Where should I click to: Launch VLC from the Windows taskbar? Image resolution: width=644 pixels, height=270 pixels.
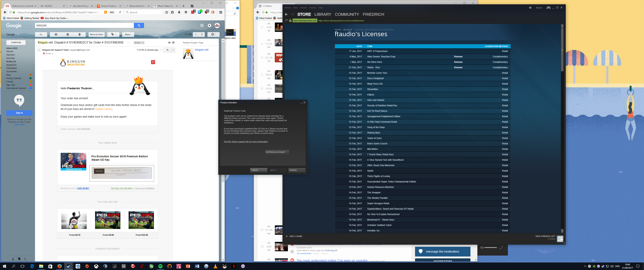215,266
